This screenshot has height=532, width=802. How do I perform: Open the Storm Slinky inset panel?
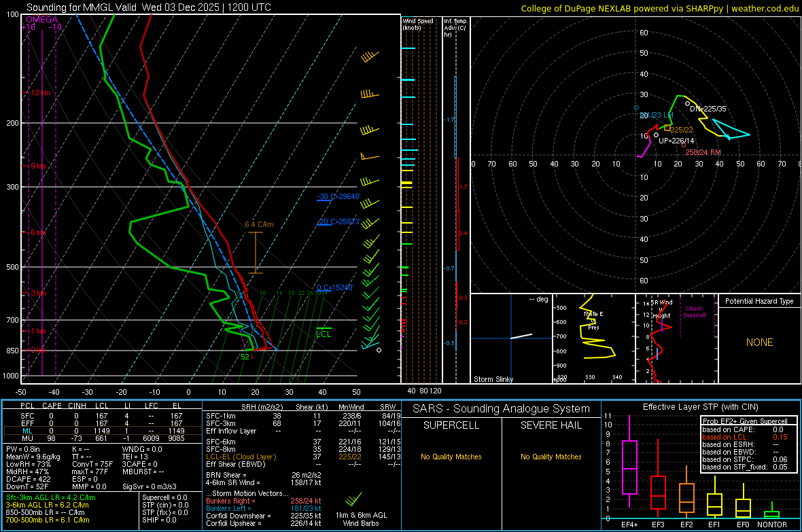[511, 338]
